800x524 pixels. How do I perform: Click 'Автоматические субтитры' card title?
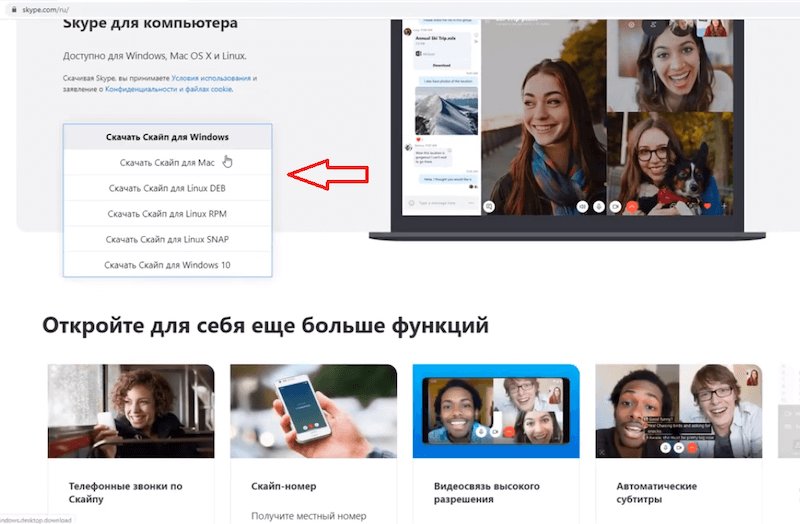[657, 492]
